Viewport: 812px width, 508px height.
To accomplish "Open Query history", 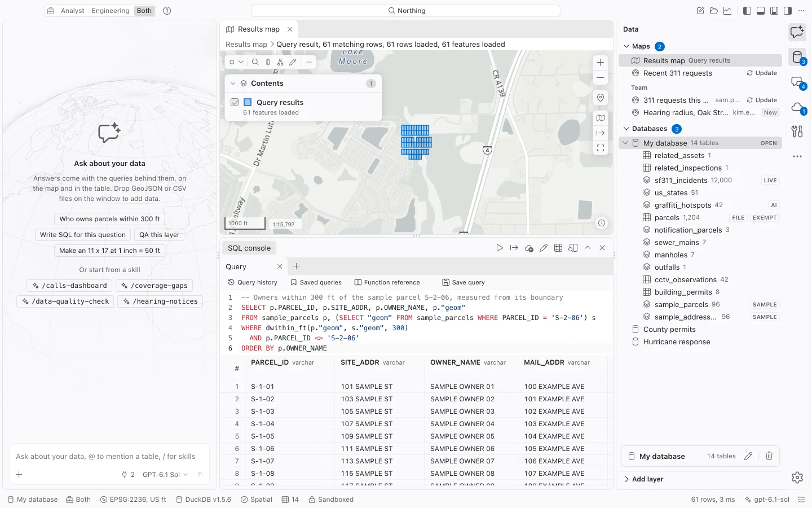I will tap(253, 282).
